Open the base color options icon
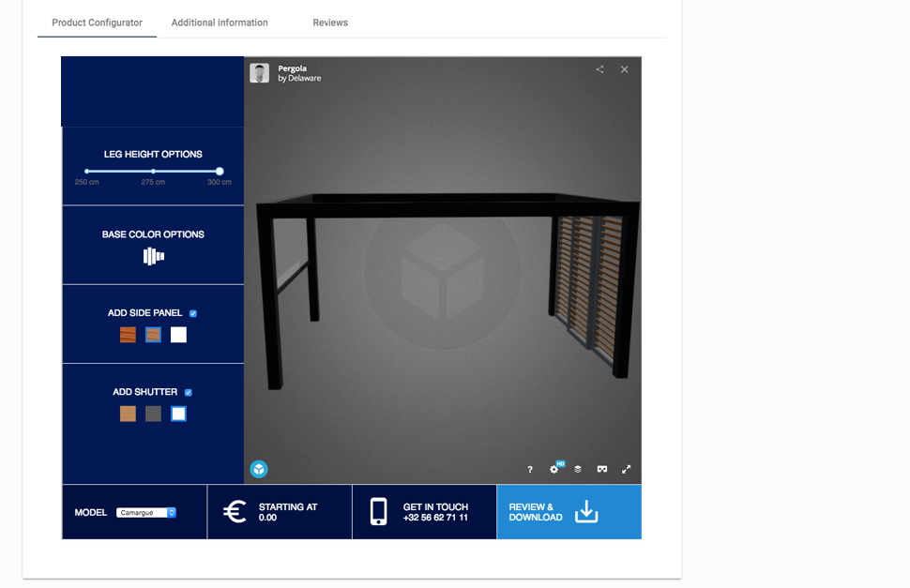 click(x=154, y=256)
